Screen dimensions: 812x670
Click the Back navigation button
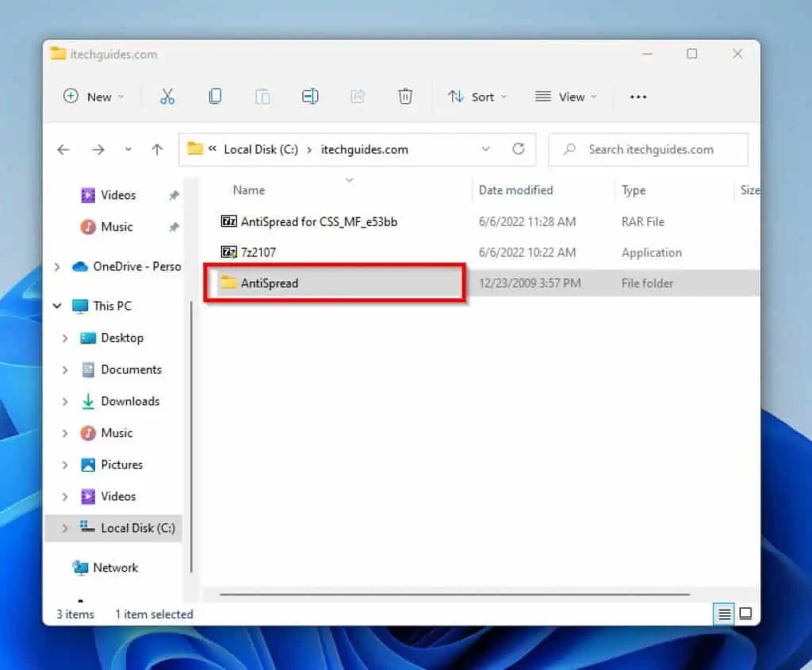(63, 149)
